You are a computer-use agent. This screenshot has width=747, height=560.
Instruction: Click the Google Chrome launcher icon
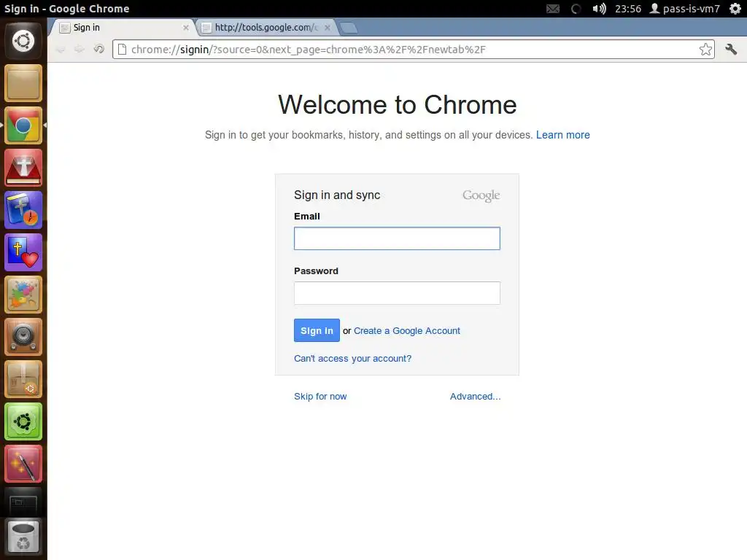[x=23, y=125]
